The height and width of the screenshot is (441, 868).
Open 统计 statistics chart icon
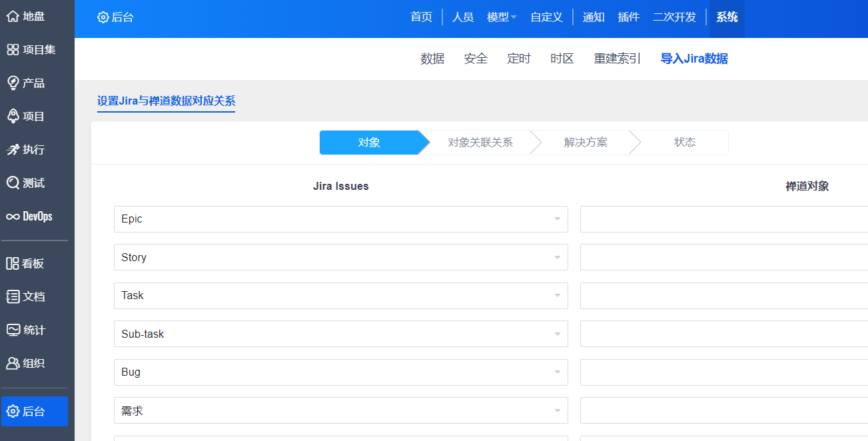tap(13, 330)
